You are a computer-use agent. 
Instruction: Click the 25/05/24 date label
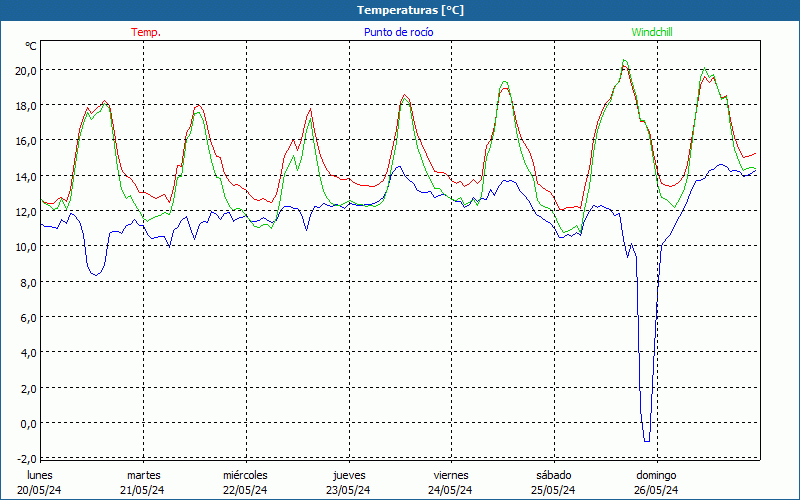pyautogui.click(x=553, y=490)
